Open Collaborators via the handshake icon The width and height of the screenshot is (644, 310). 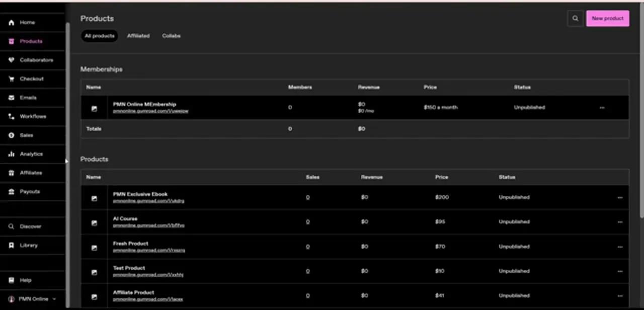pos(12,60)
